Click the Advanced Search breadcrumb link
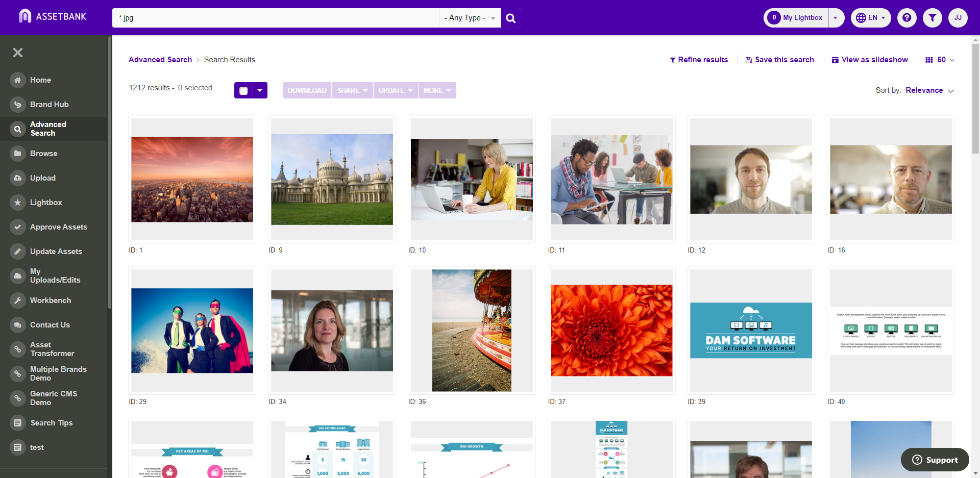 click(160, 60)
